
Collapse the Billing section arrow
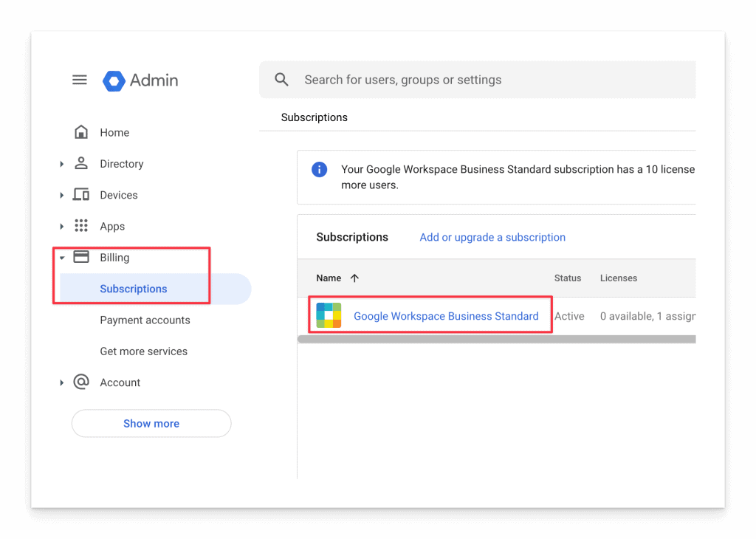[x=62, y=258]
